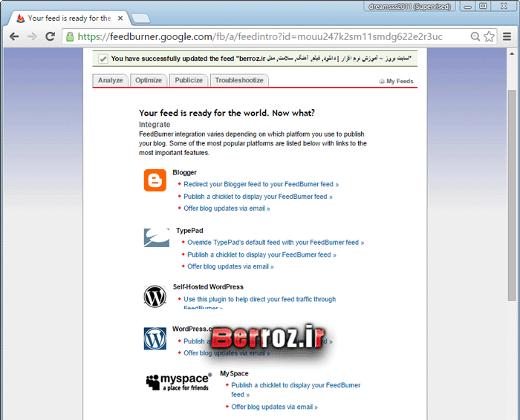Maximize the browser window

coord(483,6)
